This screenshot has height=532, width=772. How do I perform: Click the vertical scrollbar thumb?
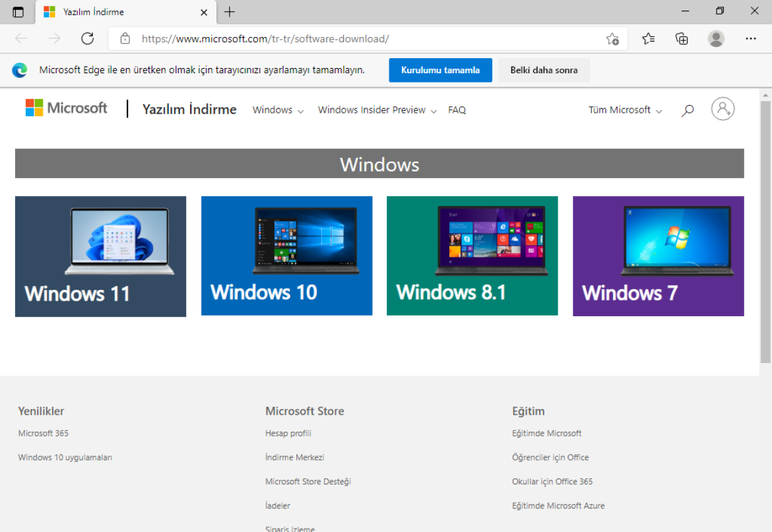[x=765, y=232]
